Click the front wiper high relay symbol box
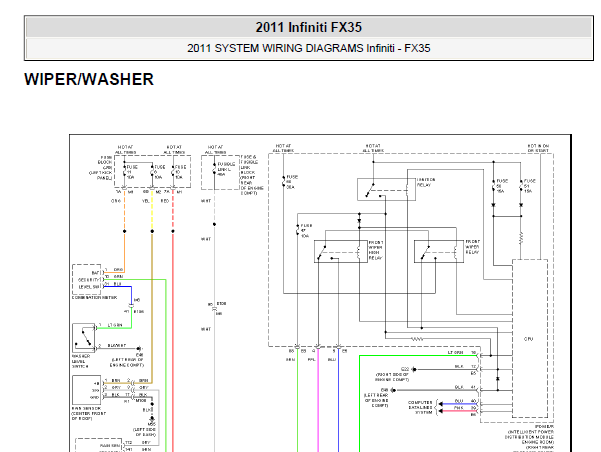Image resolution: width=601 pixels, height=452 pixels. [341, 251]
